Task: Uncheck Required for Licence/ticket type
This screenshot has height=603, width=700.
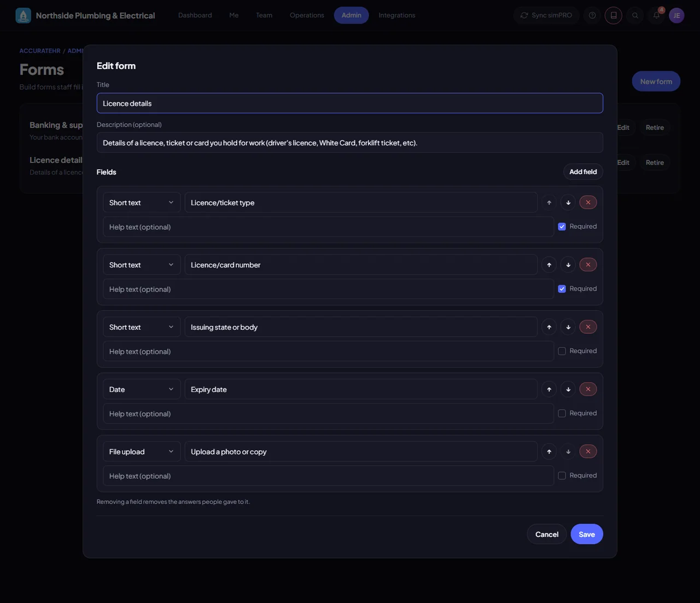Action: tap(562, 227)
